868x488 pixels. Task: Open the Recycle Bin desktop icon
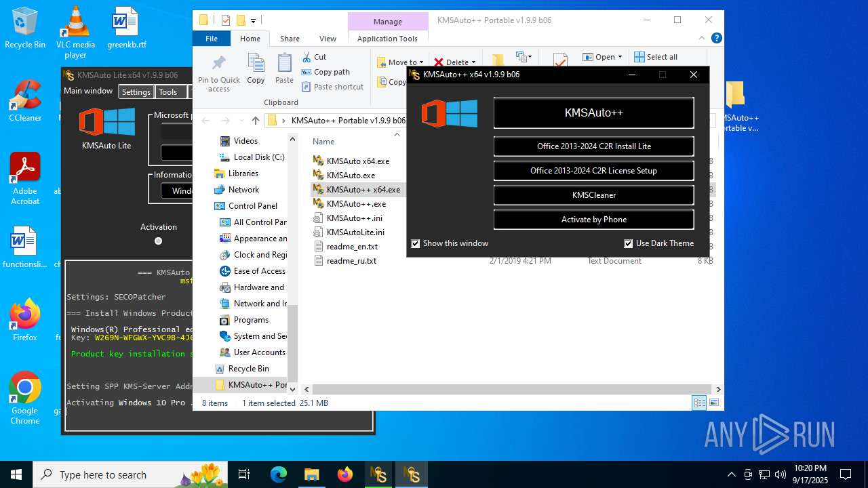25,28
